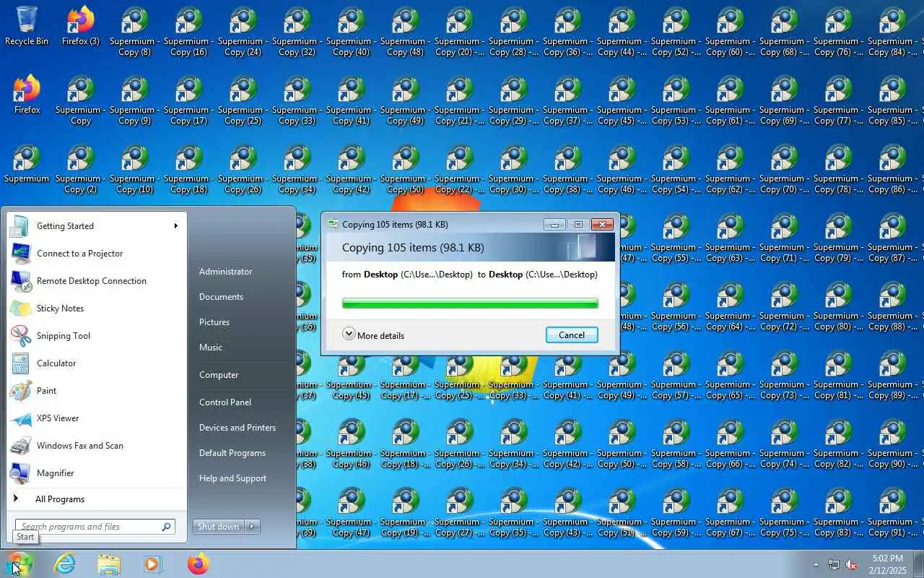The height and width of the screenshot is (578, 924).
Task: Select the Supermium - Copy (47) shortcut
Action: (351, 512)
